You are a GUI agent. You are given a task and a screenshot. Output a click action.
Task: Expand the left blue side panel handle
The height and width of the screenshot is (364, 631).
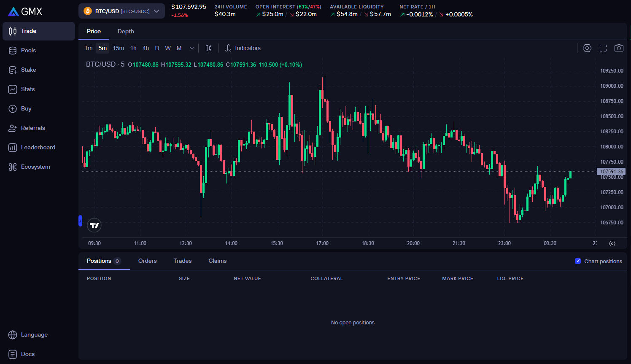click(x=80, y=221)
